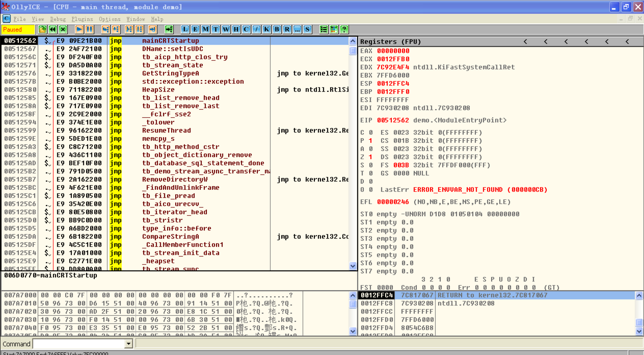Open Appearance options colored grid icon

334,30
